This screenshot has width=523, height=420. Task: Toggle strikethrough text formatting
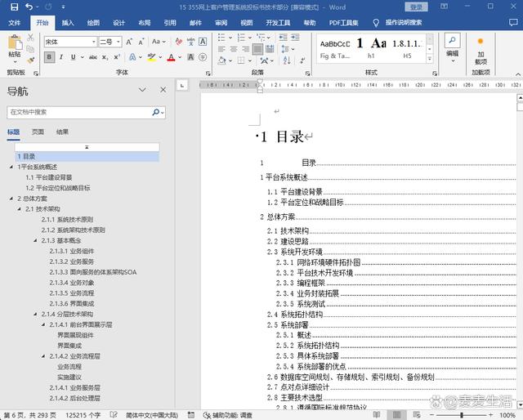(92, 57)
